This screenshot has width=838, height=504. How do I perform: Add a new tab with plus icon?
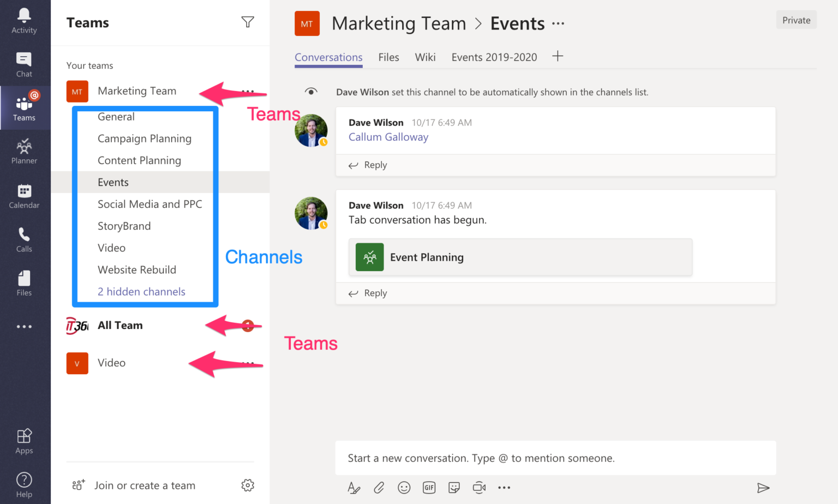[x=558, y=56]
